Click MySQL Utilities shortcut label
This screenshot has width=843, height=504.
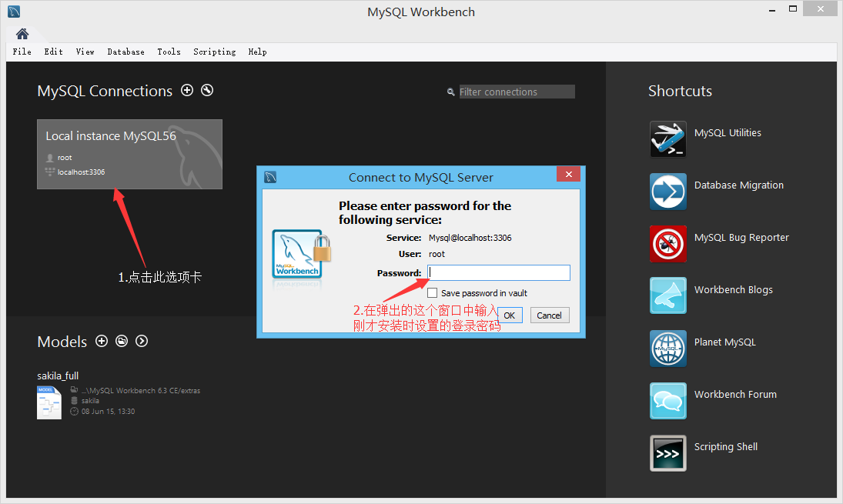click(x=728, y=132)
